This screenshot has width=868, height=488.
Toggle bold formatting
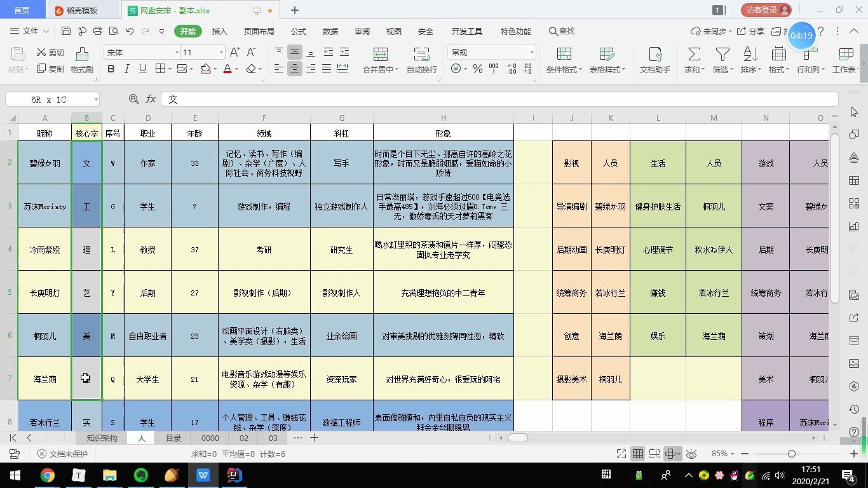111,69
